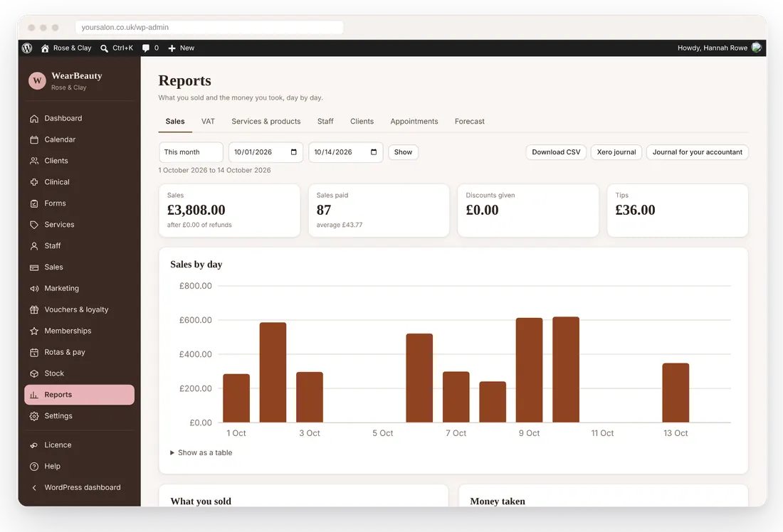Expand Show as a table
The height and width of the screenshot is (532, 783).
point(201,452)
